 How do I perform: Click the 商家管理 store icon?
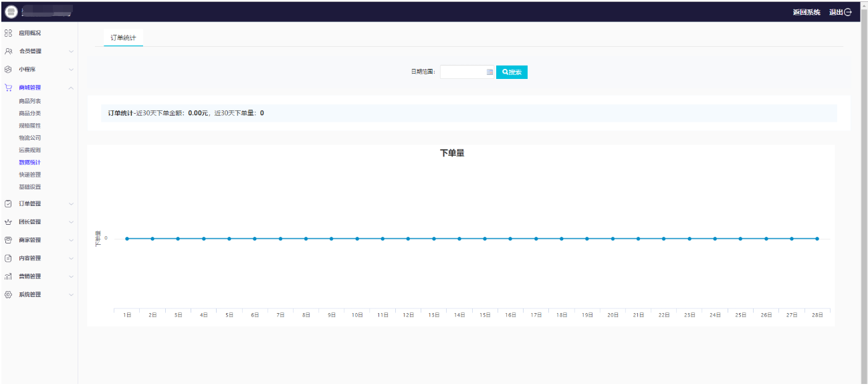point(8,239)
